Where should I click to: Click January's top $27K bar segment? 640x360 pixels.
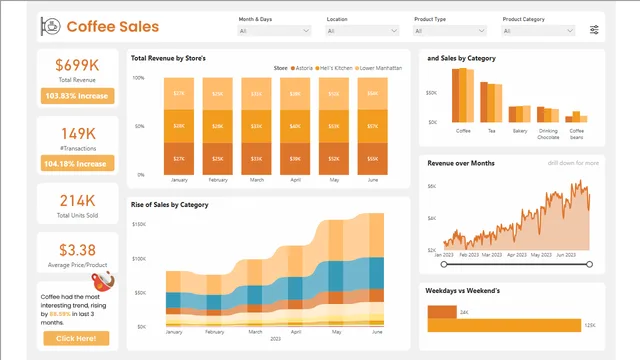[x=179, y=93]
